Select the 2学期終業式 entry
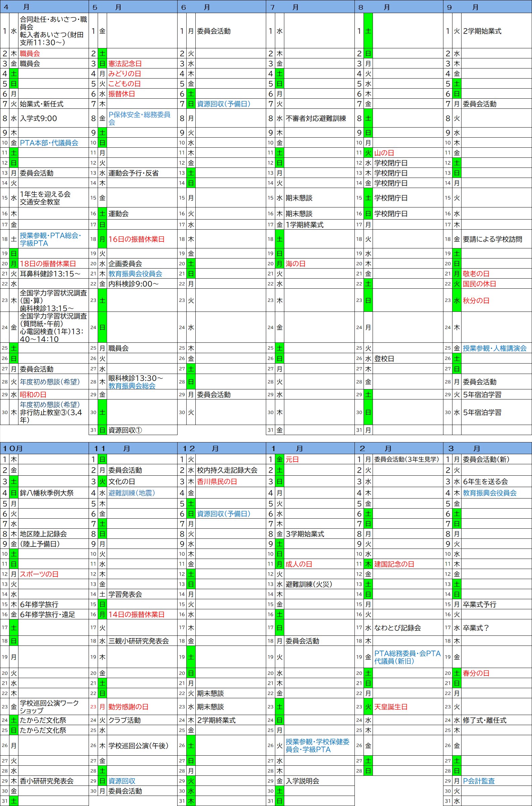The height and width of the screenshot is (806, 532). point(216,720)
